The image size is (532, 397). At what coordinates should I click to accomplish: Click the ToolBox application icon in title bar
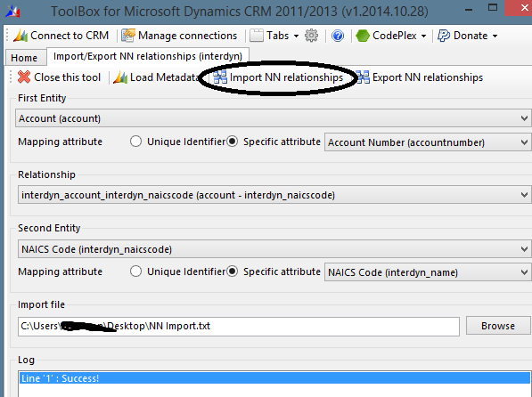pos(13,12)
